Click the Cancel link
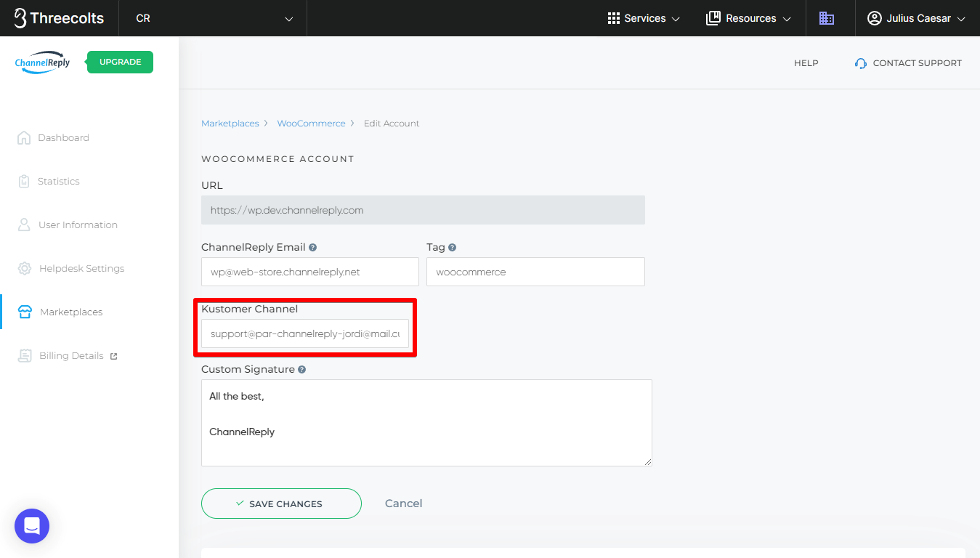The width and height of the screenshot is (980, 558). (x=403, y=504)
